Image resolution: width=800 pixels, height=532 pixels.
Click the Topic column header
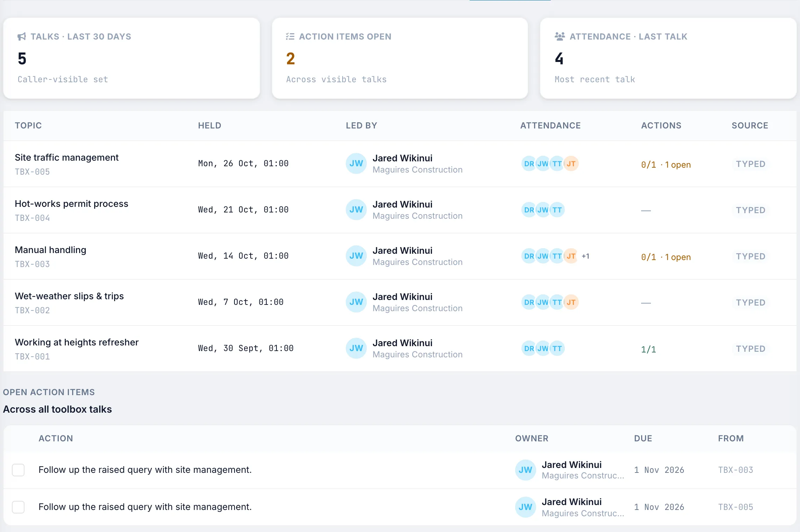[28, 126]
